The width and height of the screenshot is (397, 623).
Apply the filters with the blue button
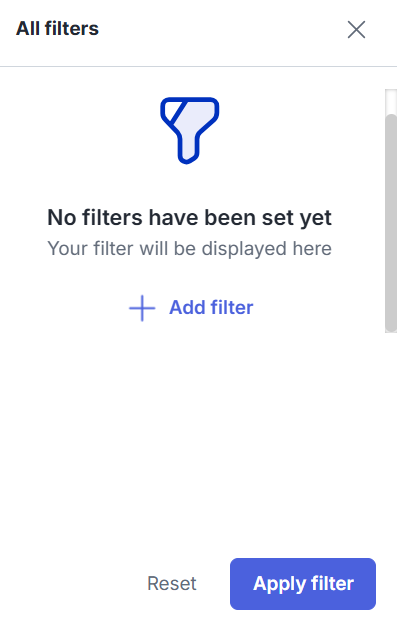point(303,584)
